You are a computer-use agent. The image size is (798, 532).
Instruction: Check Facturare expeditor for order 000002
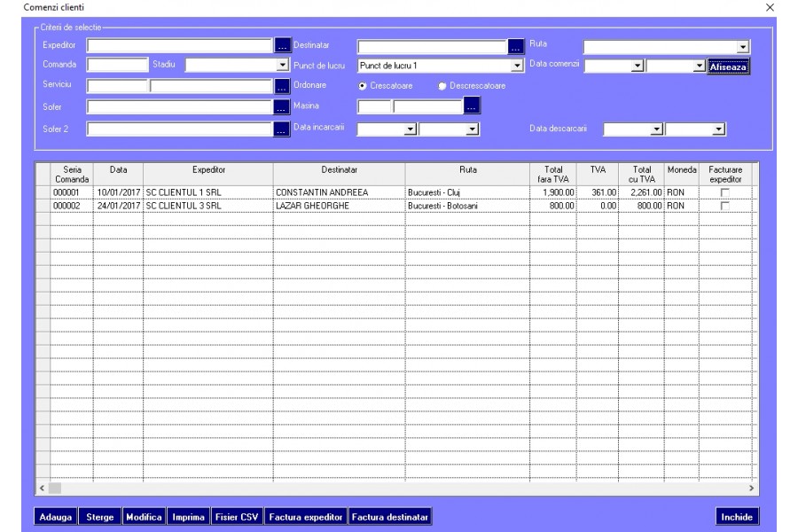click(724, 206)
